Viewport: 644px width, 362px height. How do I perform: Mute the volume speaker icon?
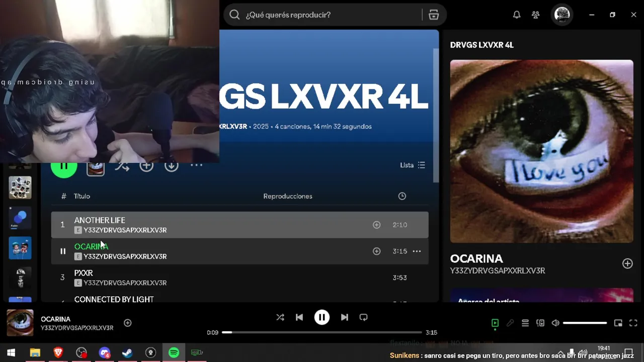555,323
